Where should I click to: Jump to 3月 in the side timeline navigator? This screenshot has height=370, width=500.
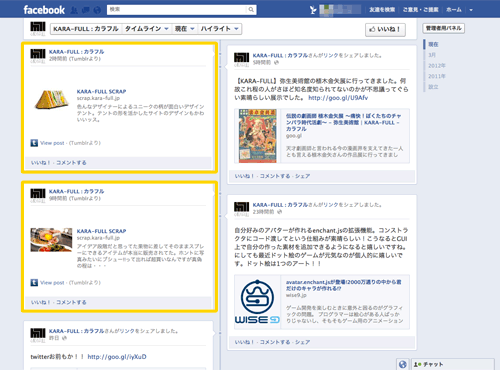(x=432, y=55)
